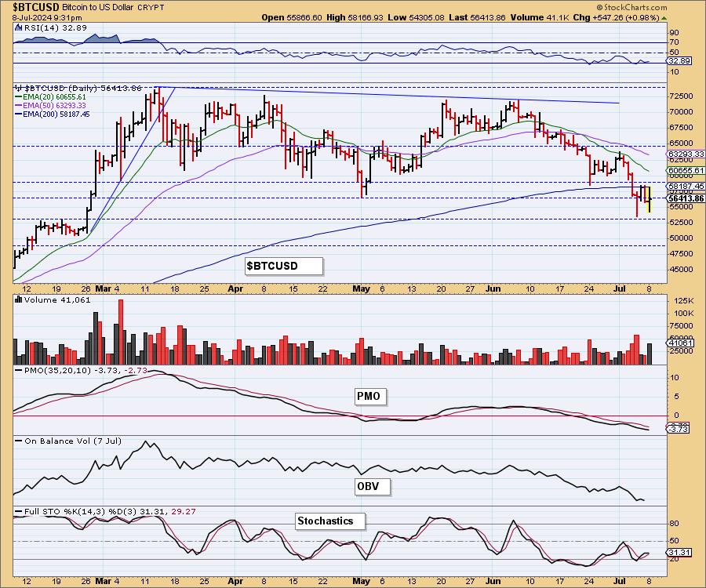The width and height of the screenshot is (706, 588).
Task: Click the stochastics value tag 31.31
Action: click(679, 553)
